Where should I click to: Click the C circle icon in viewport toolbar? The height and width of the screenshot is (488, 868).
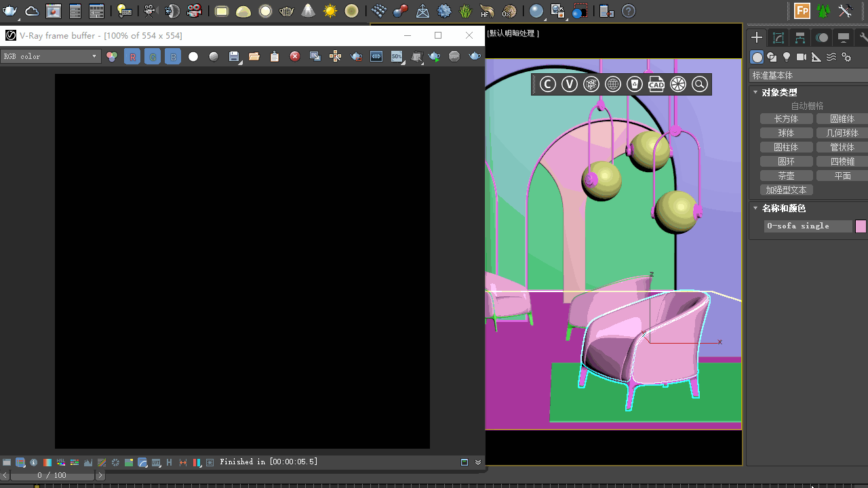point(548,84)
